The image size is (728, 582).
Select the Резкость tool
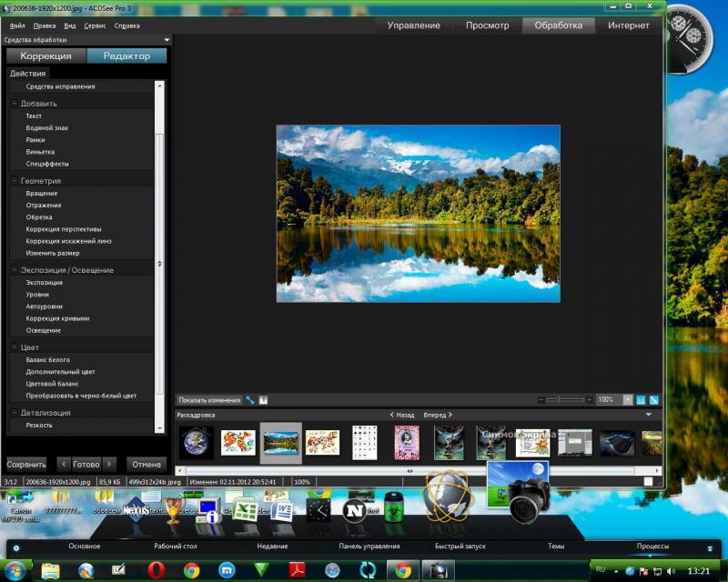pos(39,425)
